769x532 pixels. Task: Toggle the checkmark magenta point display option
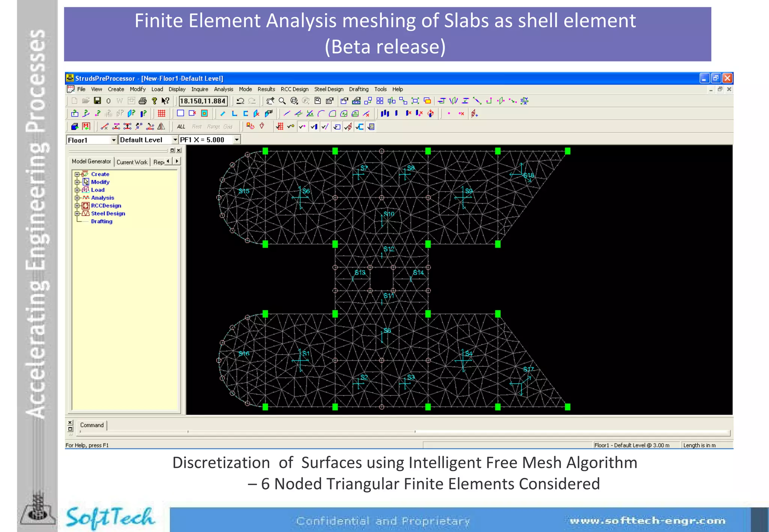pos(302,126)
